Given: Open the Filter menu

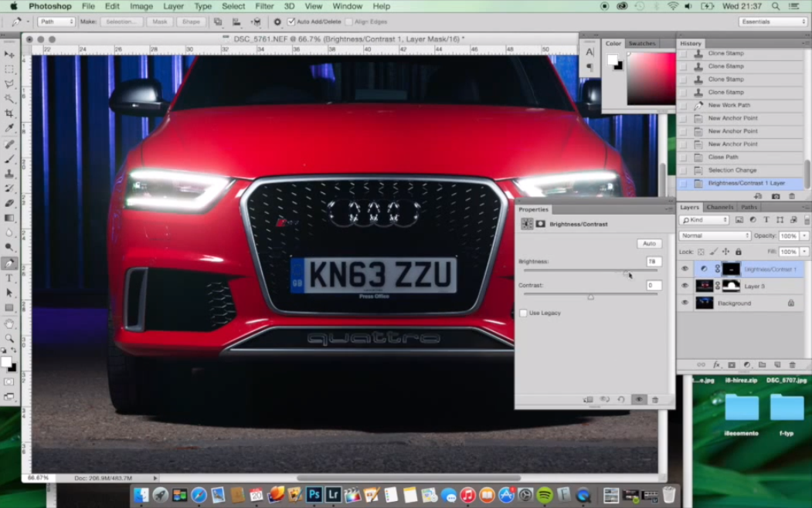Looking at the screenshot, I should 264,6.
